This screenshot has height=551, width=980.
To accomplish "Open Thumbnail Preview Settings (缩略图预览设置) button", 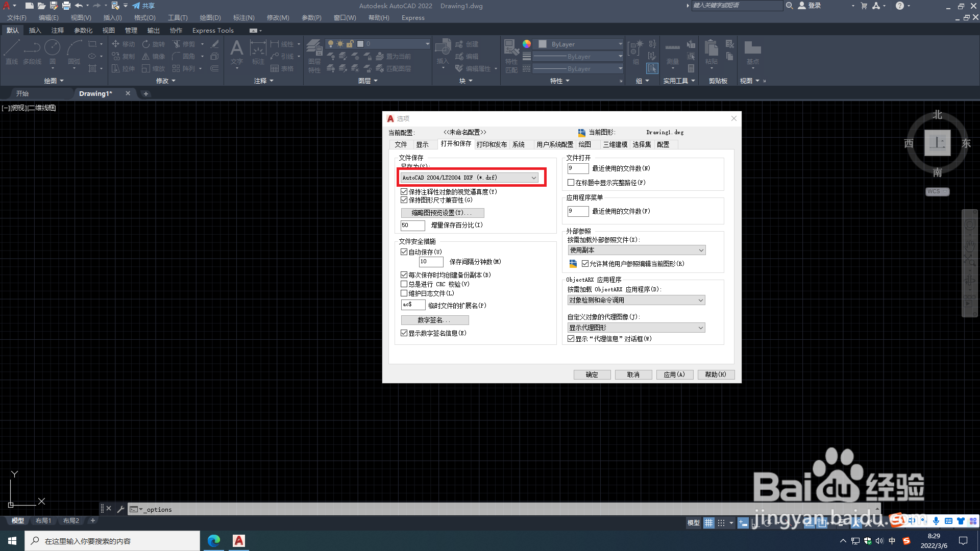I will pos(443,213).
